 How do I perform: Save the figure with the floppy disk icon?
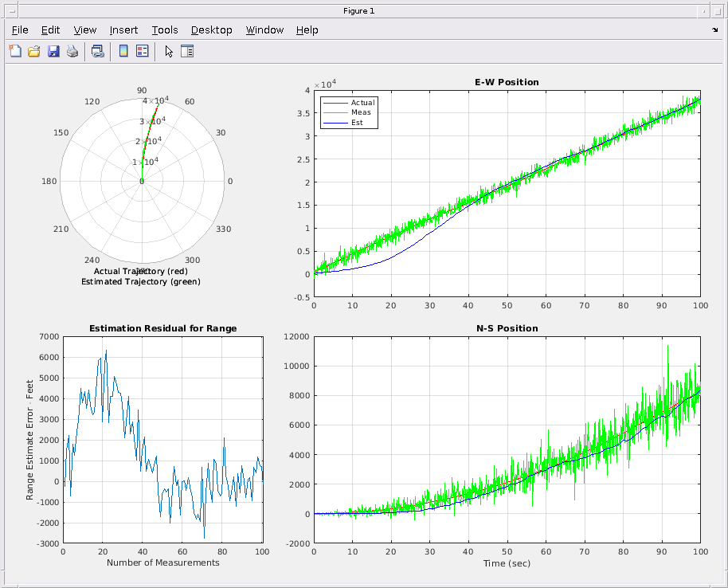click(x=53, y=52)
